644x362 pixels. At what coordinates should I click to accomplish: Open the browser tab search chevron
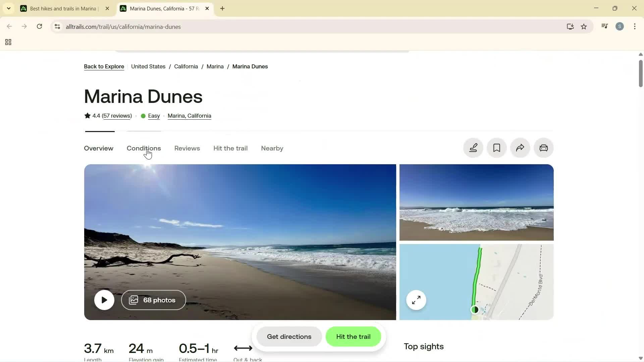[x=8, y=8]
